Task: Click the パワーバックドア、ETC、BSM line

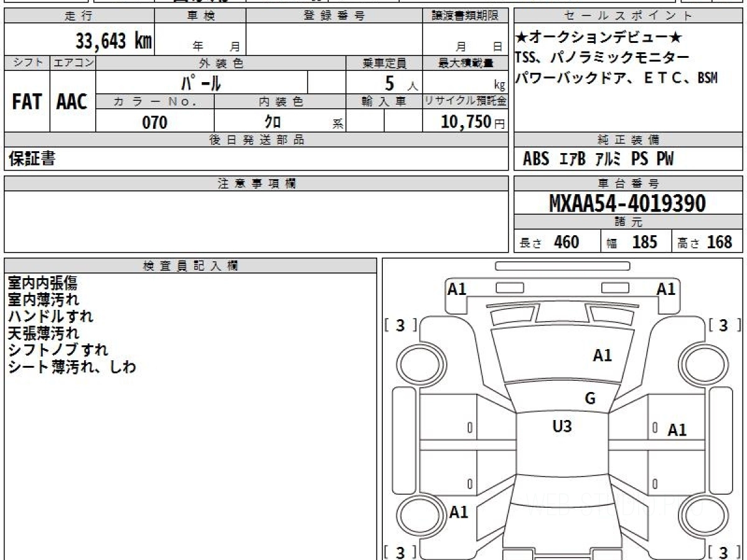Action: tap(616, 78)
